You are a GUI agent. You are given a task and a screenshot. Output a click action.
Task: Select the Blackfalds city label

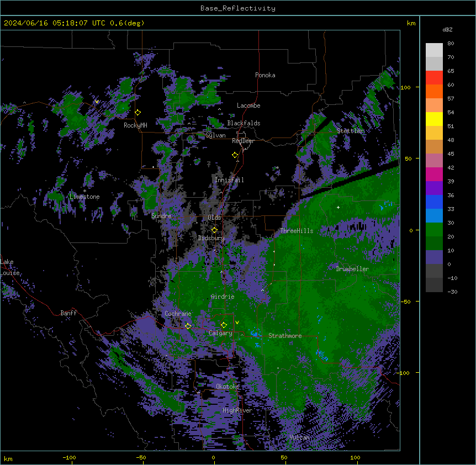(244, 123)
